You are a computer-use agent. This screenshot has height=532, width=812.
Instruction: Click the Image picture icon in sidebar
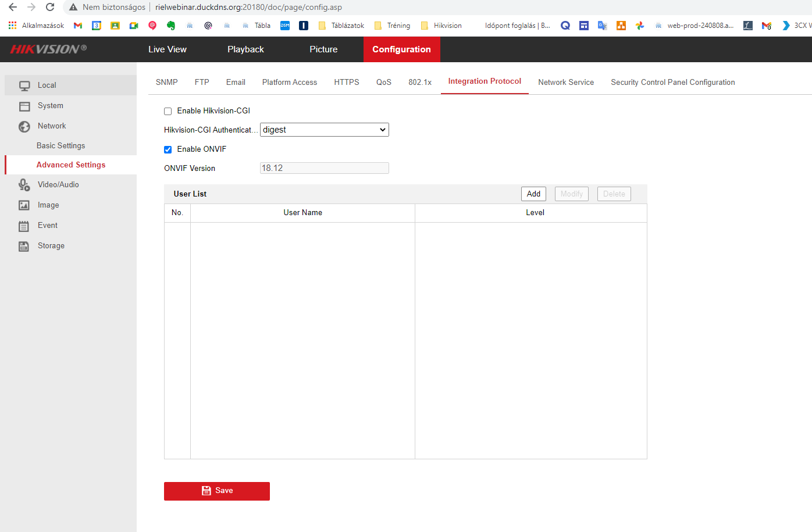(x=24, y=205)
